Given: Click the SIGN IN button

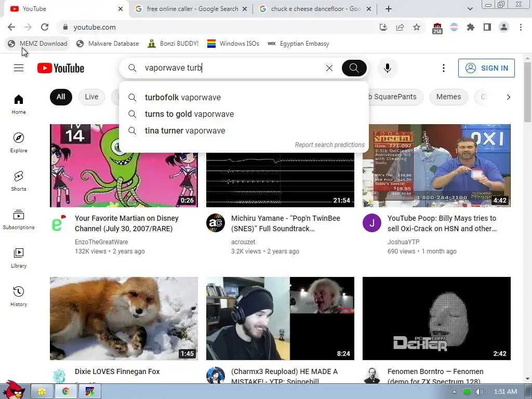Looking at the screenshot, I should pos(486,68).
